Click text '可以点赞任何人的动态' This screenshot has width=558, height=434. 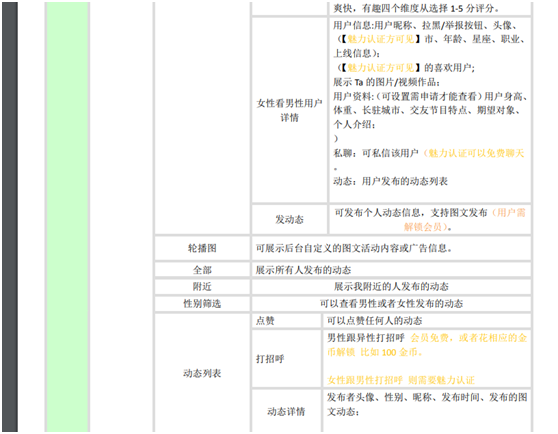[375, 321]
